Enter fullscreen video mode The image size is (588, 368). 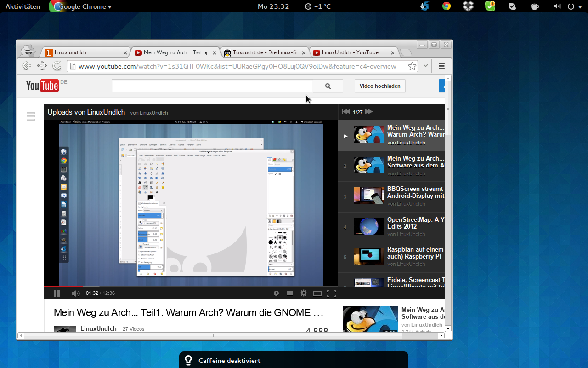click(x=331, y=293)
